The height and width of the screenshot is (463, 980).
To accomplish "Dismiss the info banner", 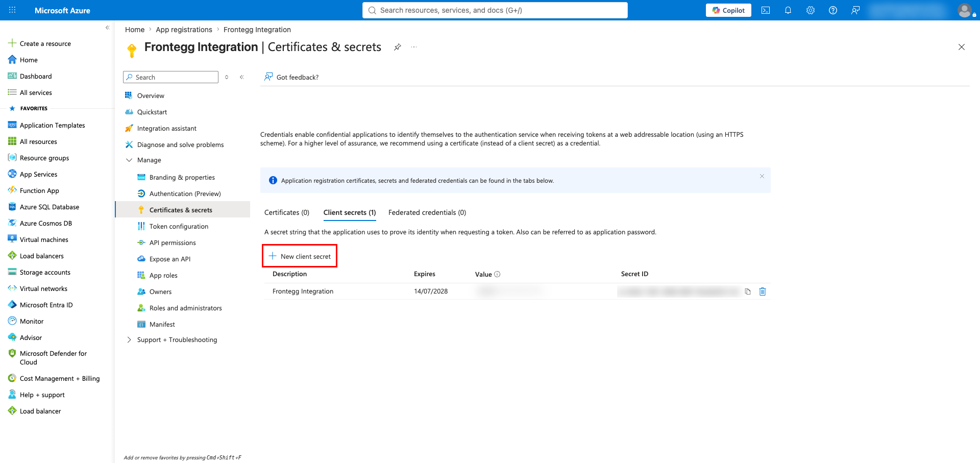I will pyautogui.click(x=762, y=176).
